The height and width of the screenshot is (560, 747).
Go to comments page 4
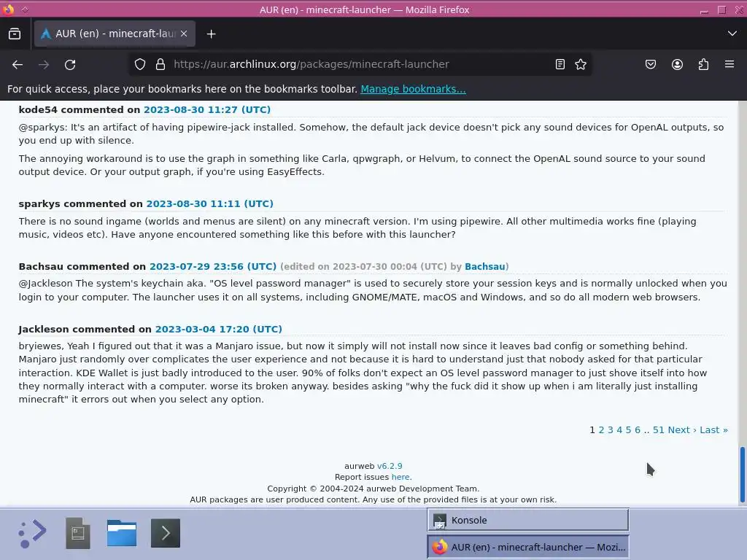(619, 430)
